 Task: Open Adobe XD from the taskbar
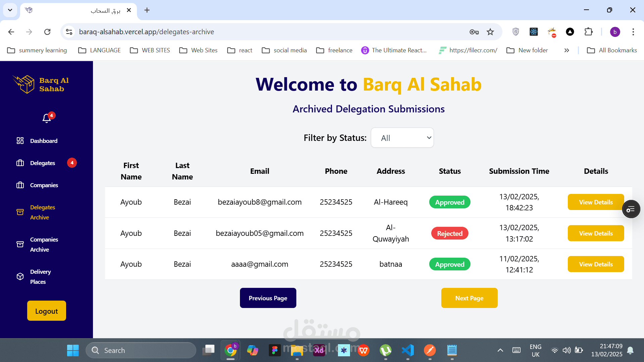(319, 350)
